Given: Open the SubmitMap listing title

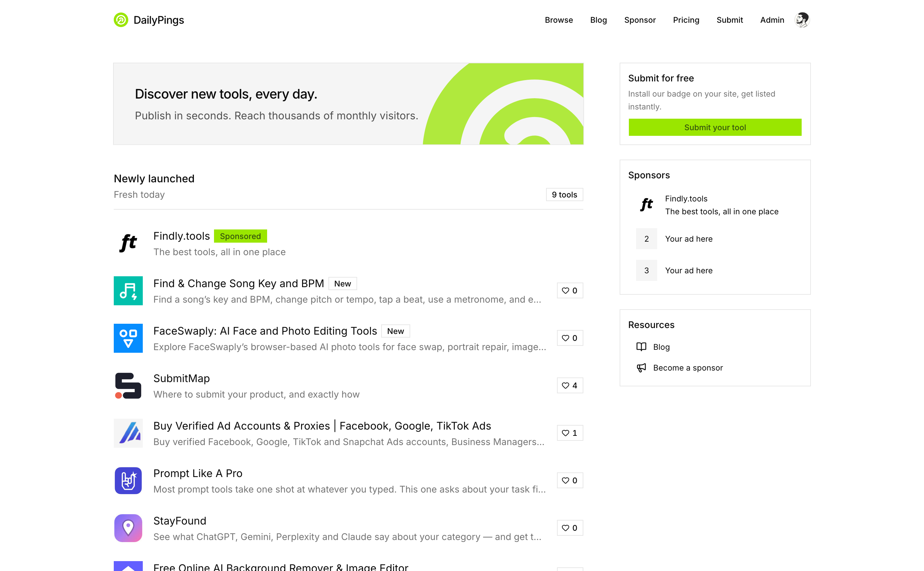Looking at the screenshot, I should [x=181, y=378].
